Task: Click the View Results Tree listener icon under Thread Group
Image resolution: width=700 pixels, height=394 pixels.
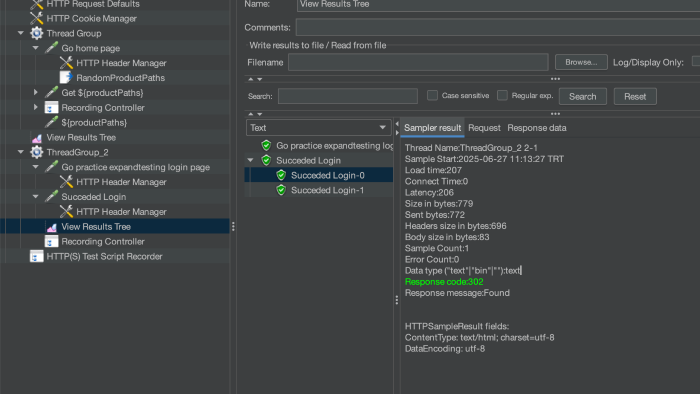Action: tap(37, 137)
